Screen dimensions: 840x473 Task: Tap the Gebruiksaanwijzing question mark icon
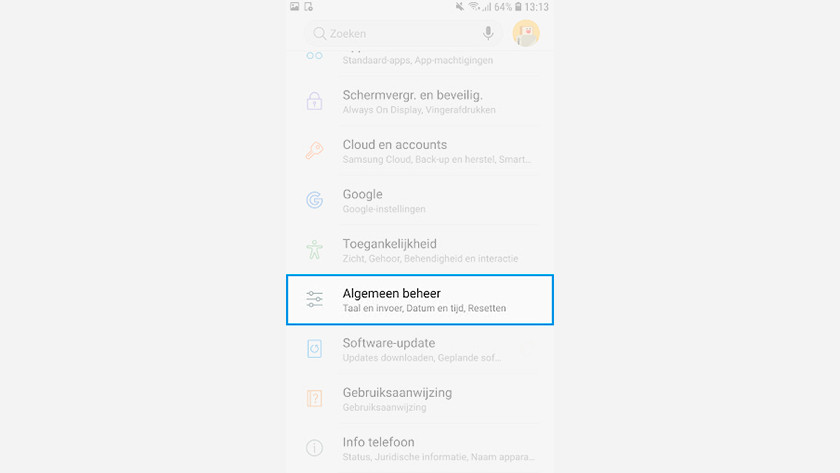click(x=314, y=398)
